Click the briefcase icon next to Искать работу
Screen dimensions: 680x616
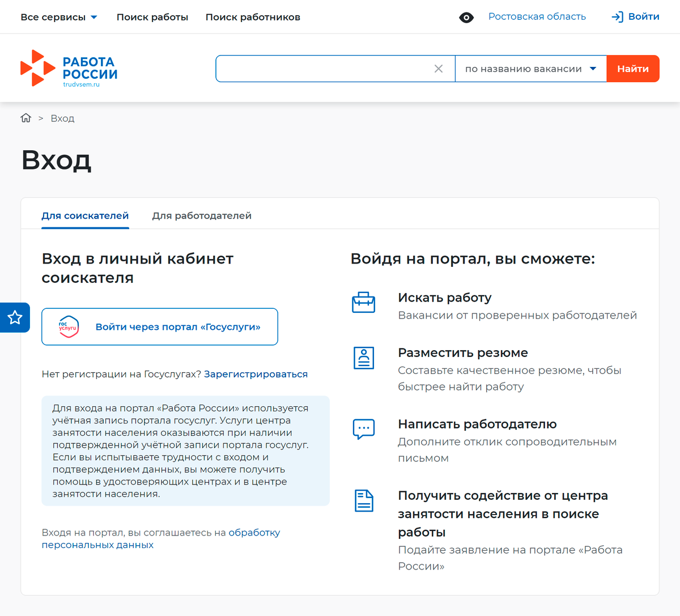click(364, 302)
